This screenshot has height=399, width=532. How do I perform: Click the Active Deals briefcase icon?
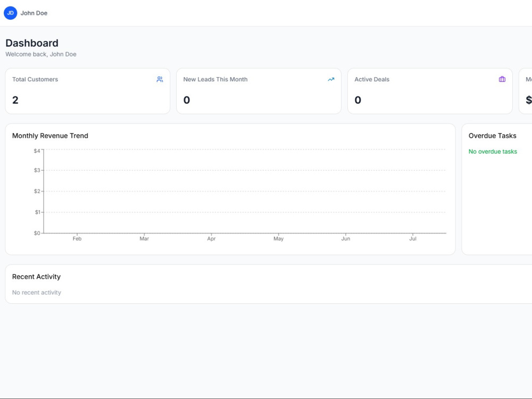click(502, 79)
